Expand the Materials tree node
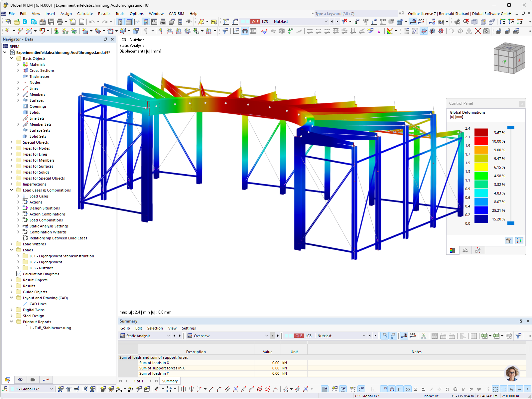Viewport: 532px width, 399px height. point(18,65)
